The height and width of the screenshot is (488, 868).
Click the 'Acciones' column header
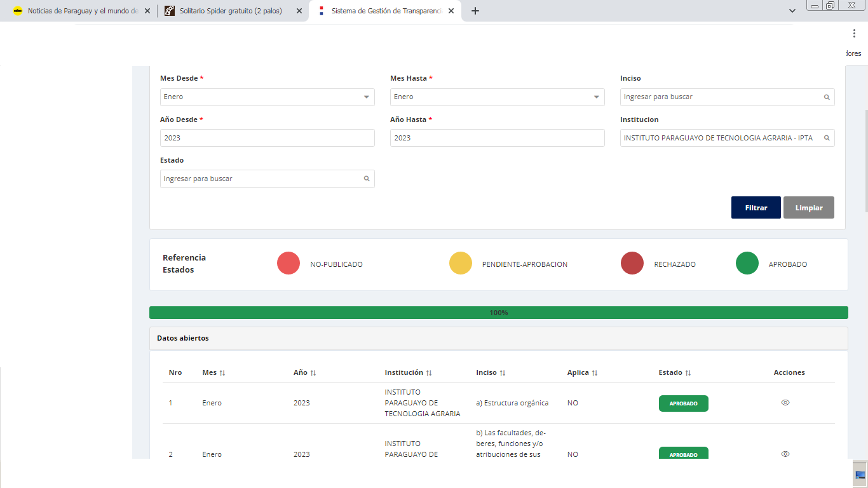coord(789,372)
